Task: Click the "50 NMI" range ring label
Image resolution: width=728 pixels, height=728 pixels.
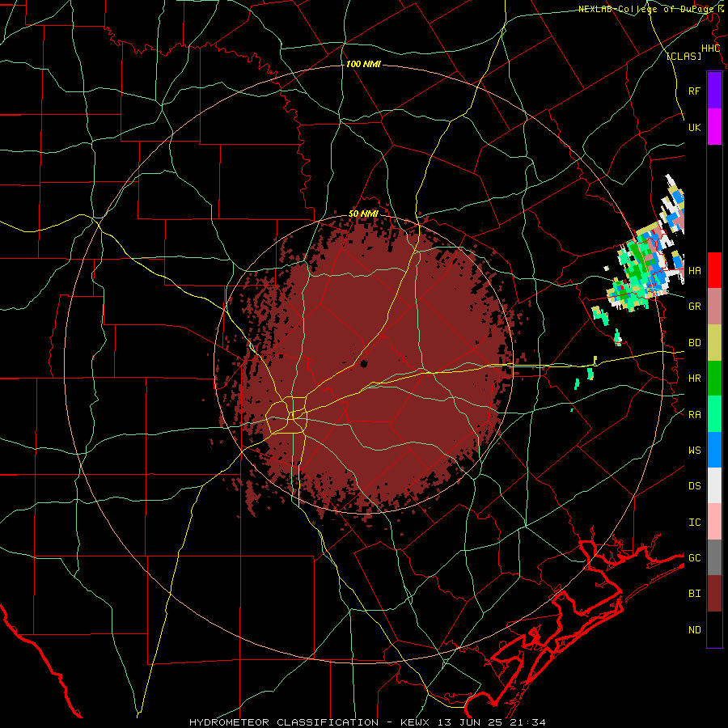Action: pos(363,214)
